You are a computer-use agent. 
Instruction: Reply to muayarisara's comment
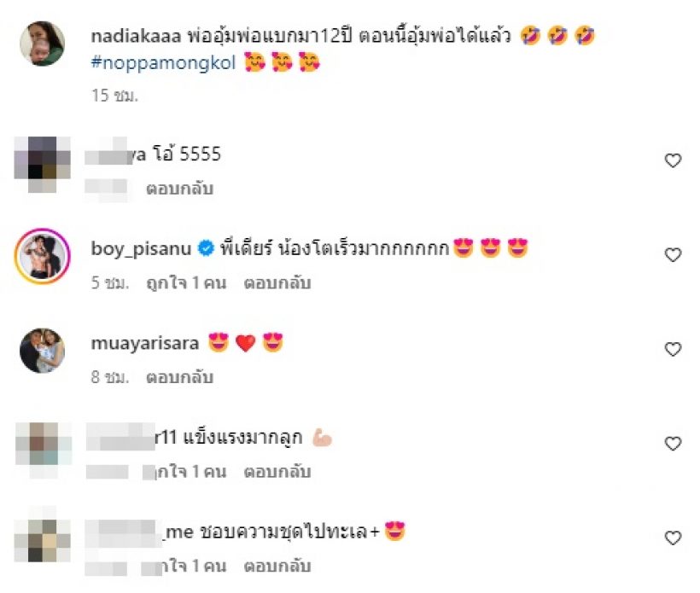179,377
